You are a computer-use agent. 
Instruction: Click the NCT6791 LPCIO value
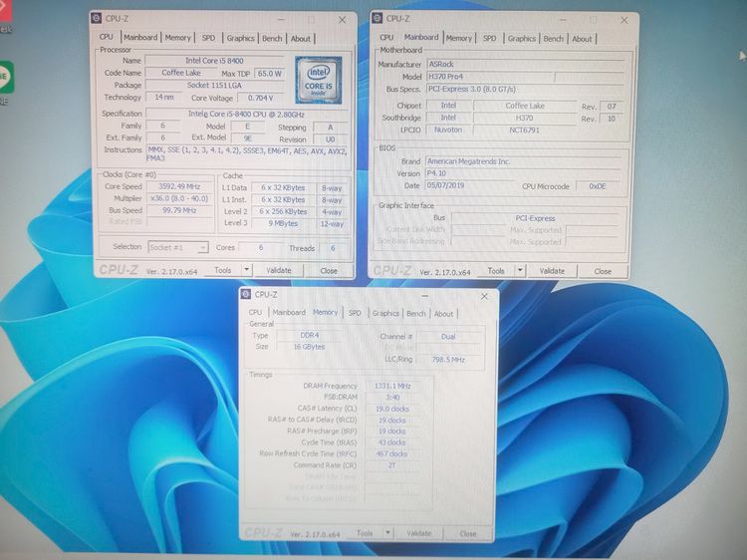524,130
